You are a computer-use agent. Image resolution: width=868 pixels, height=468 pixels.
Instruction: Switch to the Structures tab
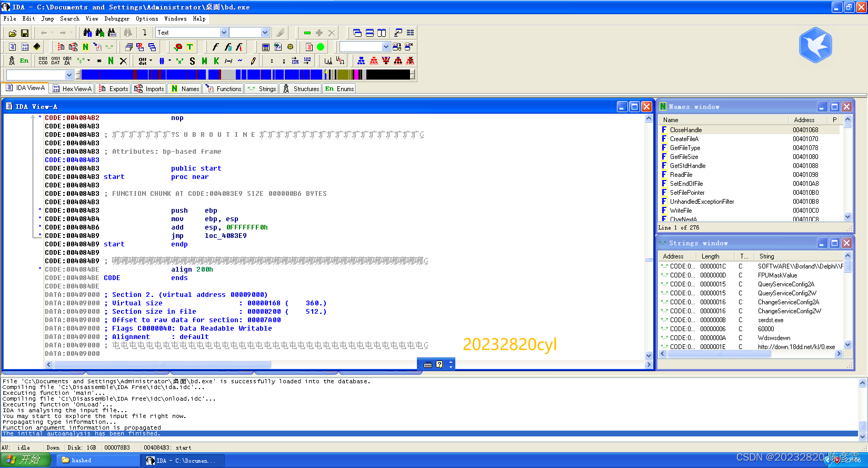(x=301, y=89)
